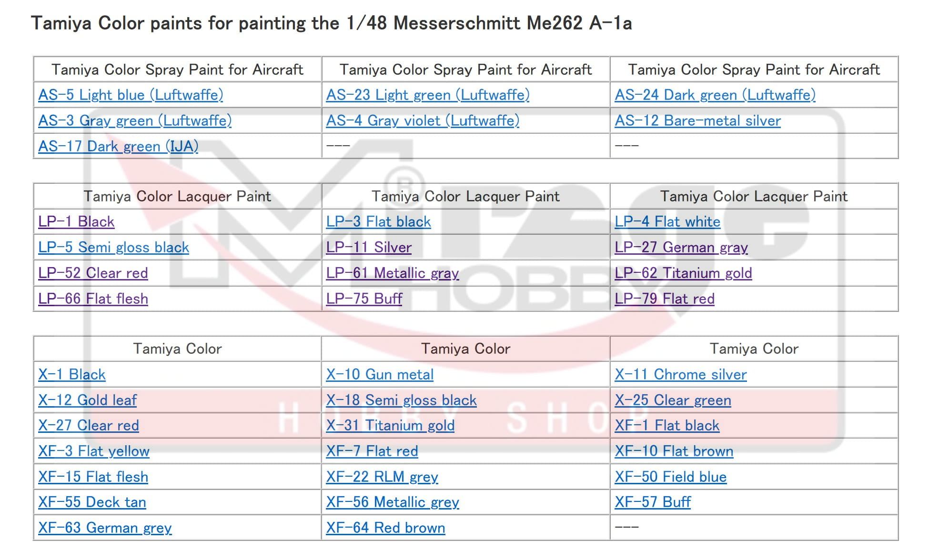Click the XF-50 Field blue link
This screenshot has height=560, width=929.
click(x=670, y=477)
